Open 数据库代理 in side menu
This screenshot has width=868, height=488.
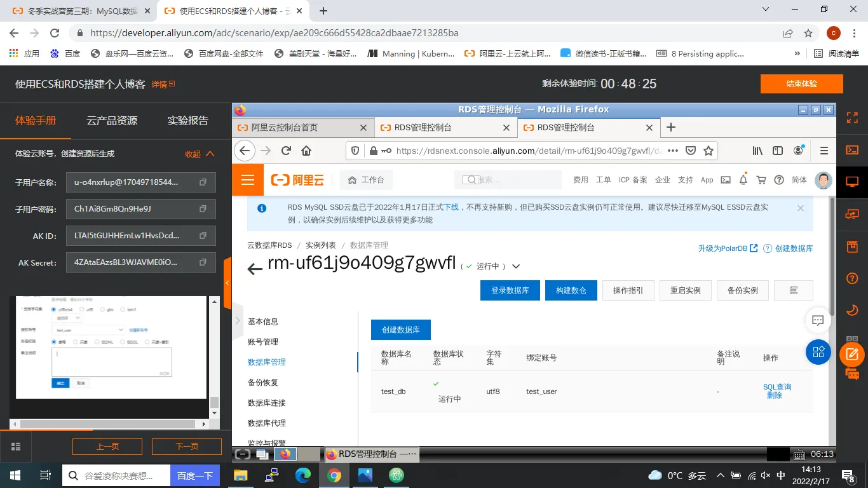(267, 423)
